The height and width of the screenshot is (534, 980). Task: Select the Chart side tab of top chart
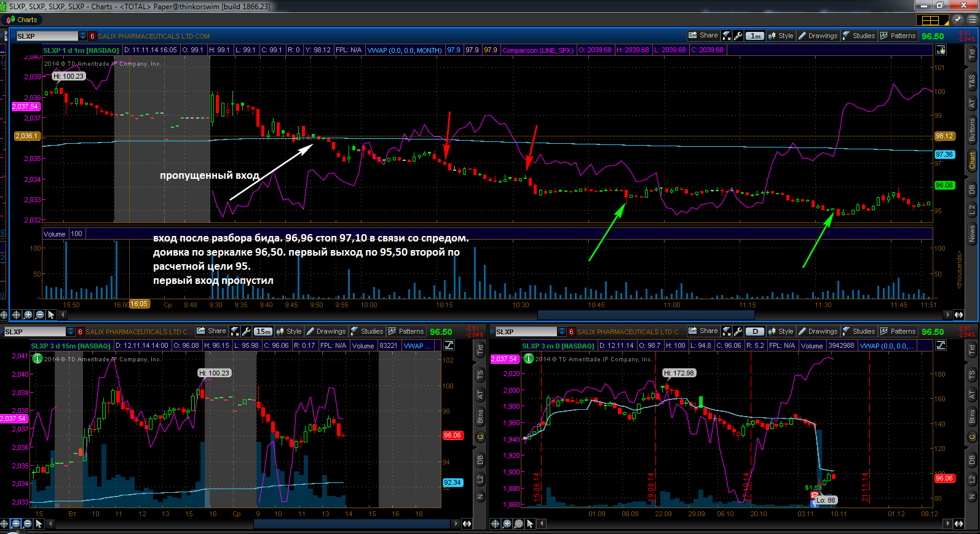(x=972, y=161)
